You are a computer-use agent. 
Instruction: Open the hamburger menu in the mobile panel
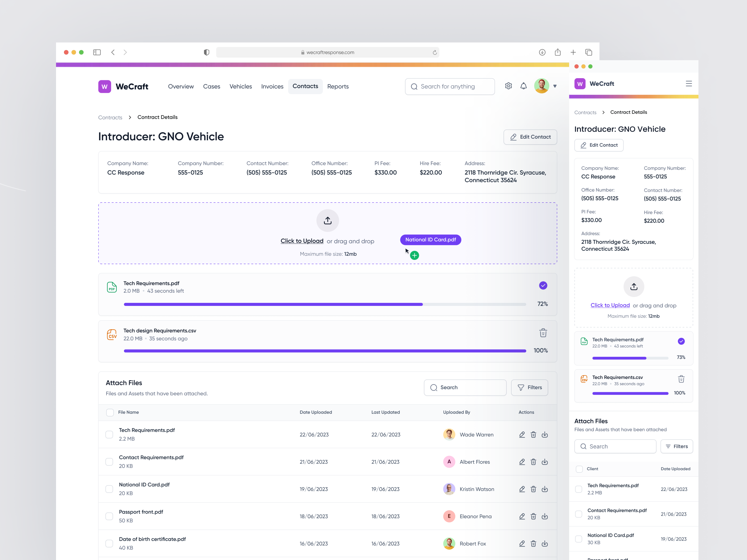[x=689, y=83]
